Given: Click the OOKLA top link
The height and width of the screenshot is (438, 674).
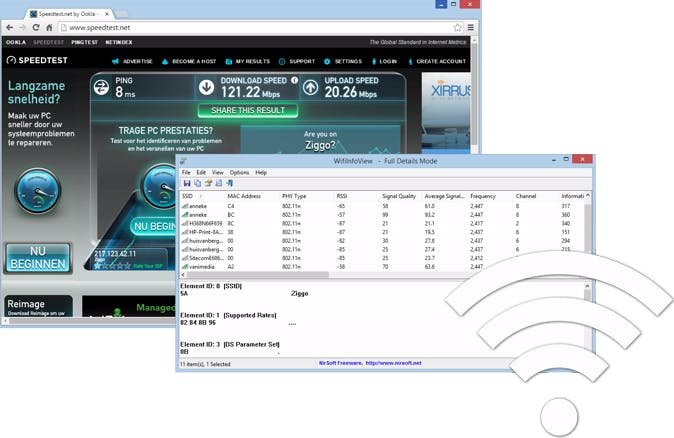Looking at the screenshot, I should point(16,42).
